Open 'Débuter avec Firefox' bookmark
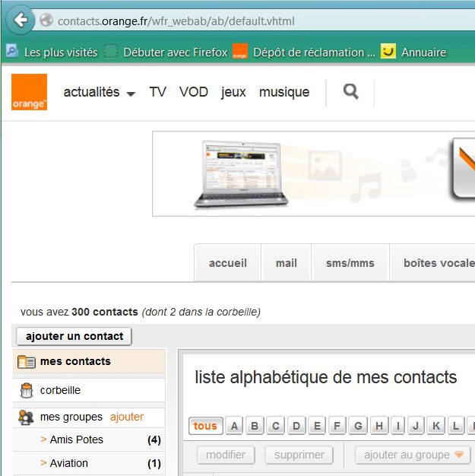The width and height of the screenshot is (475, 476). tap(166, 52)
